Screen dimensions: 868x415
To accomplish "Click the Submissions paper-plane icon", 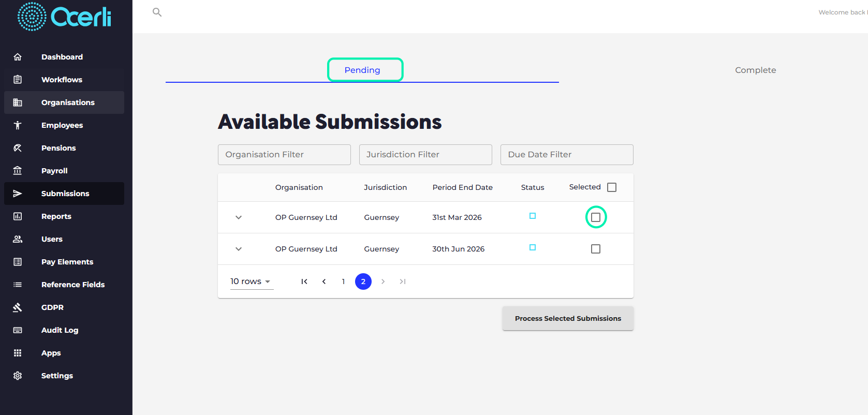I will click(18, 194).
